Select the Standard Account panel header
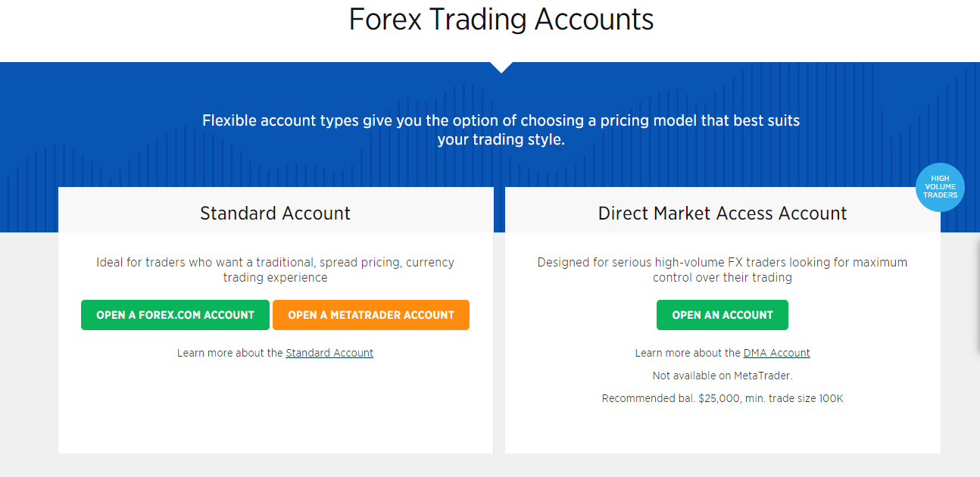This screenshot has height=477, width=980. (275, 213)
